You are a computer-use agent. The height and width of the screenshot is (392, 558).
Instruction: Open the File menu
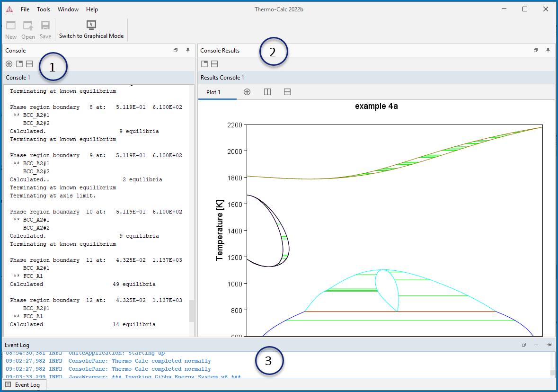pos(25,9)
